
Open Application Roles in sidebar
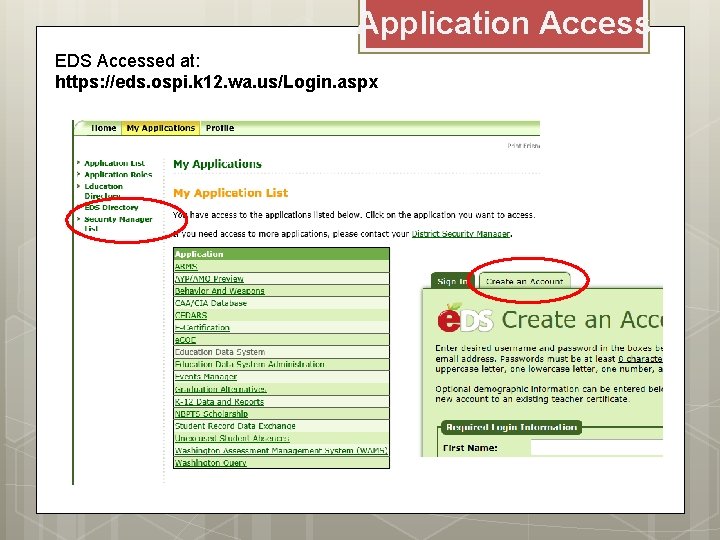click(118, 174)
